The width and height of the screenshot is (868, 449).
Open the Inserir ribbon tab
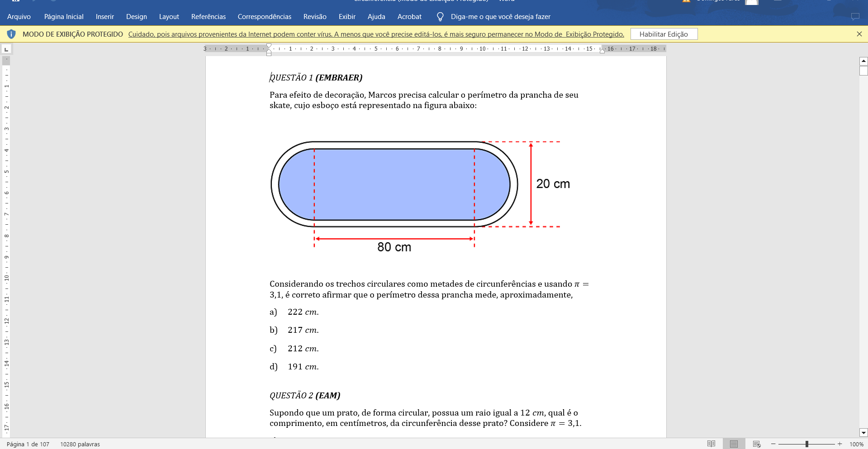point(104,17)
